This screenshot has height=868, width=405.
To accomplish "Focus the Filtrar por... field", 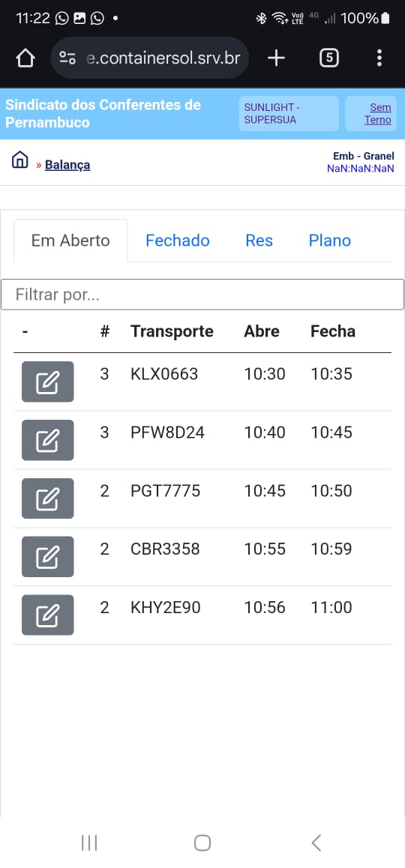I will click(202, 295).
